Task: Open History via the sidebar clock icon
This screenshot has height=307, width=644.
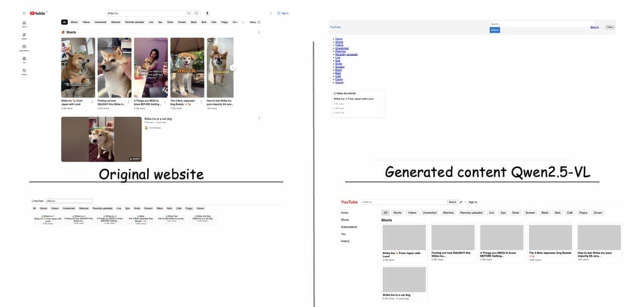Action: coord(24,70)
